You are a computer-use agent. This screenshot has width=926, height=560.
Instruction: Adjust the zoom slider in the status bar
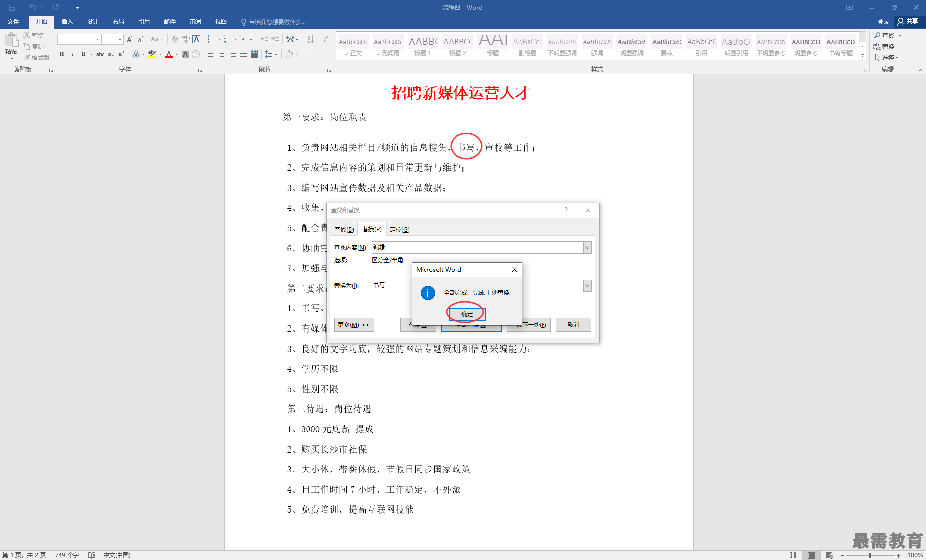click(x=870, y=555)
